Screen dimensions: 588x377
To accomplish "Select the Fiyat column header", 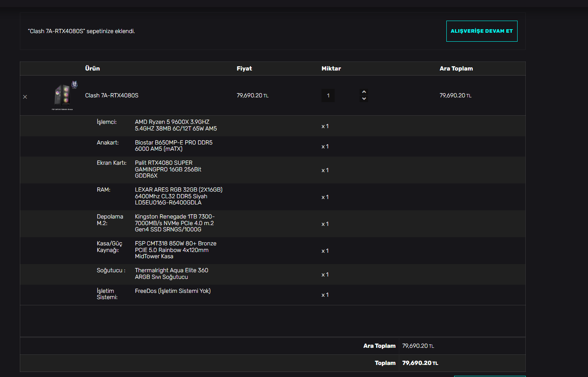I will (x=244, y=69).
